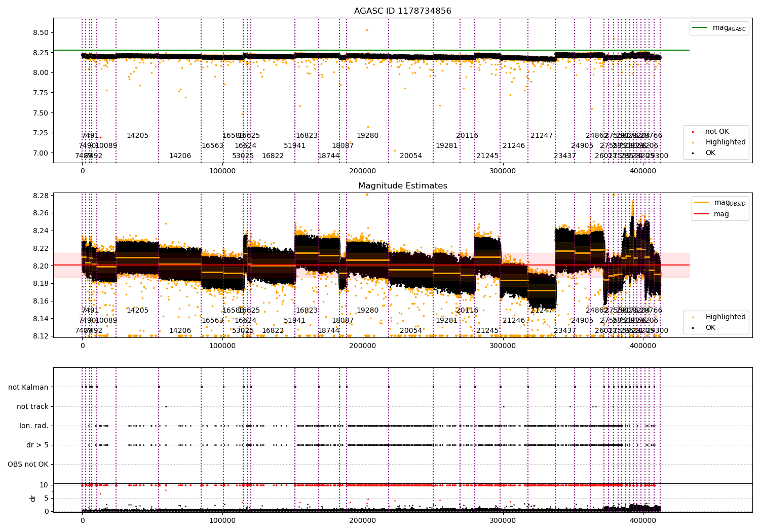The image size is (760, 532).
Task: Click the 200000 x-tick under middle plot
Action: (x=363, y=346)
